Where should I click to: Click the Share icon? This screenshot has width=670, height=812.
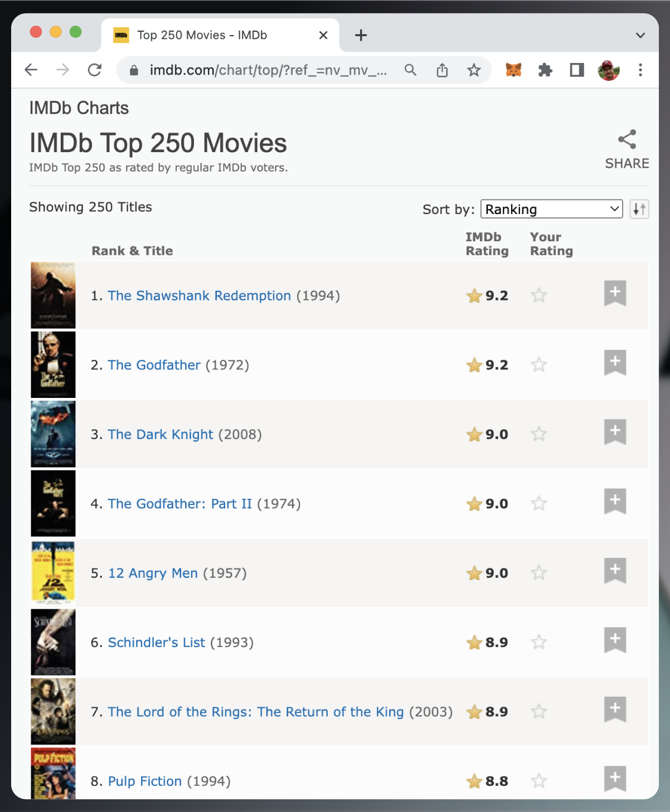point(627,140)
